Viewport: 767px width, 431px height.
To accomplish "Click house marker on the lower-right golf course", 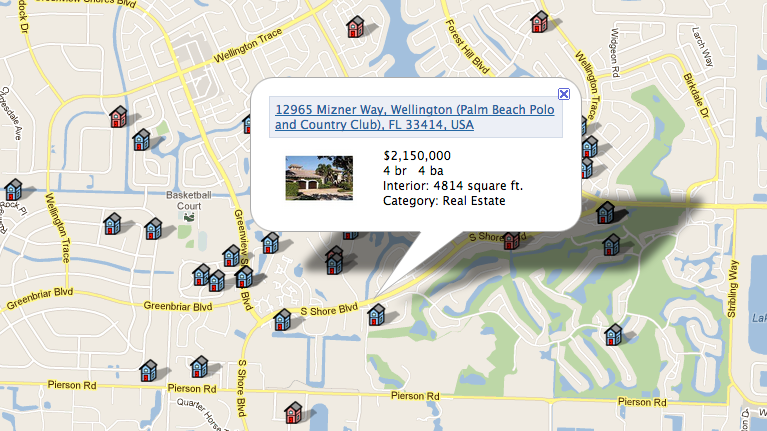I will pyautogui.click(x=613, y=334).
